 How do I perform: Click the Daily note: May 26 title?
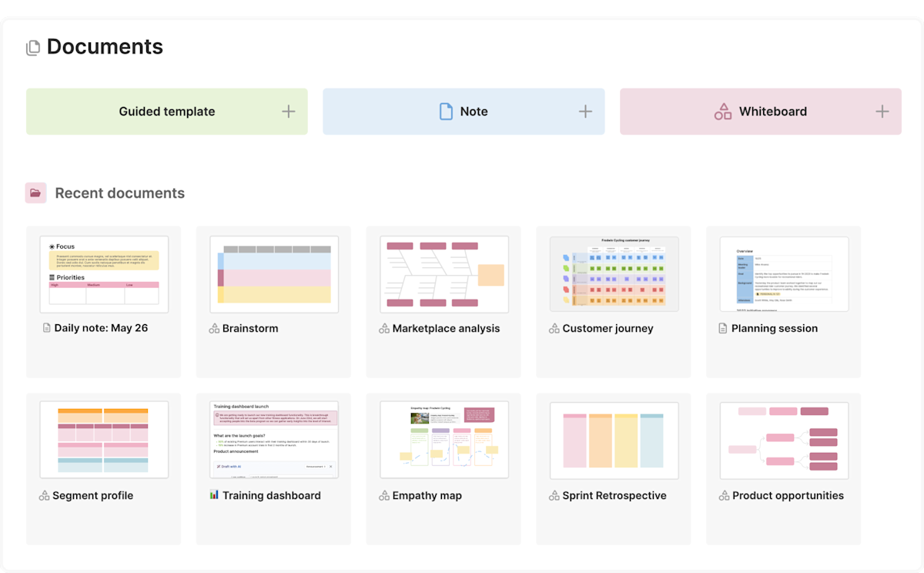(101, 328)
